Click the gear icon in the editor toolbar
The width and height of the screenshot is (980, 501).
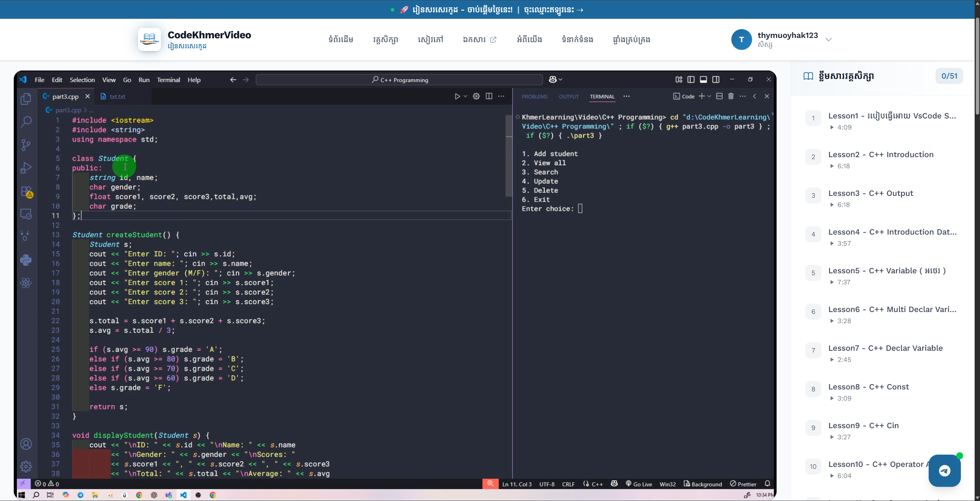point(476,96)
